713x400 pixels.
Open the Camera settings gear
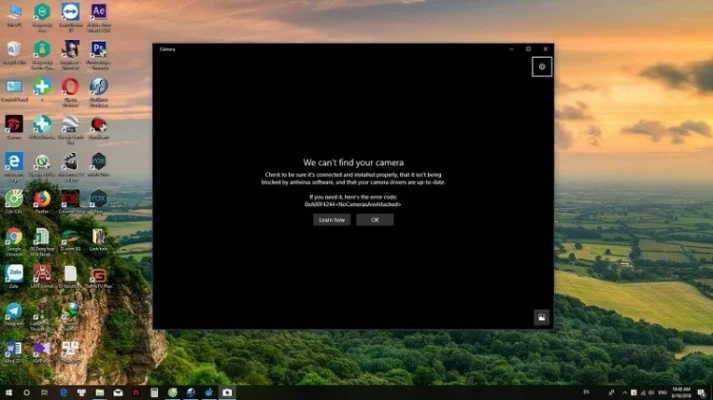click(541, 67)
